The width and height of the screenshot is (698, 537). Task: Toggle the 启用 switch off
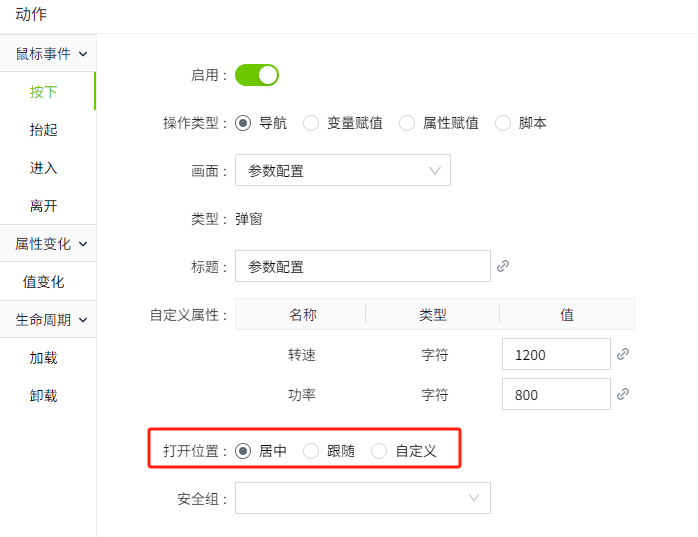[257, 75]
